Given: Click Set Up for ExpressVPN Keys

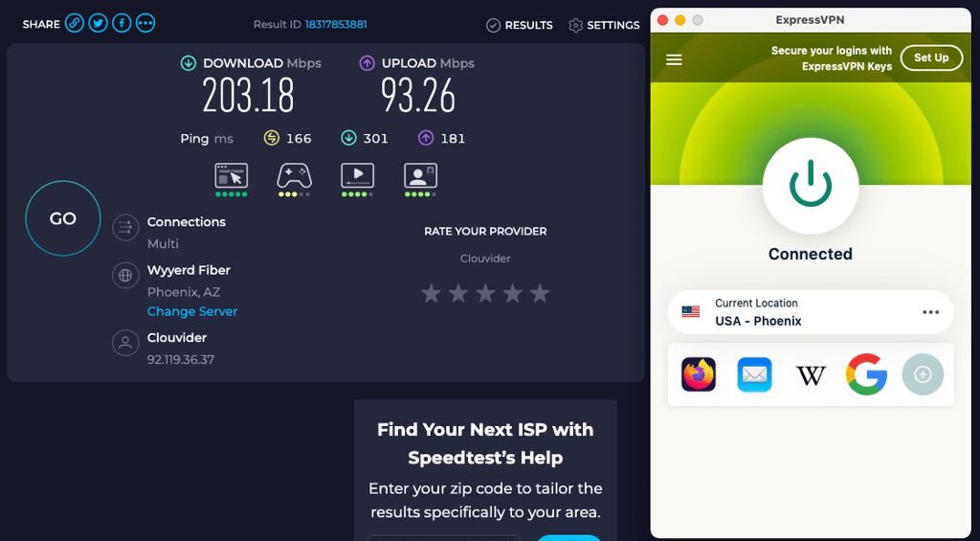Looking at the screenshot, I should [931, 57].
